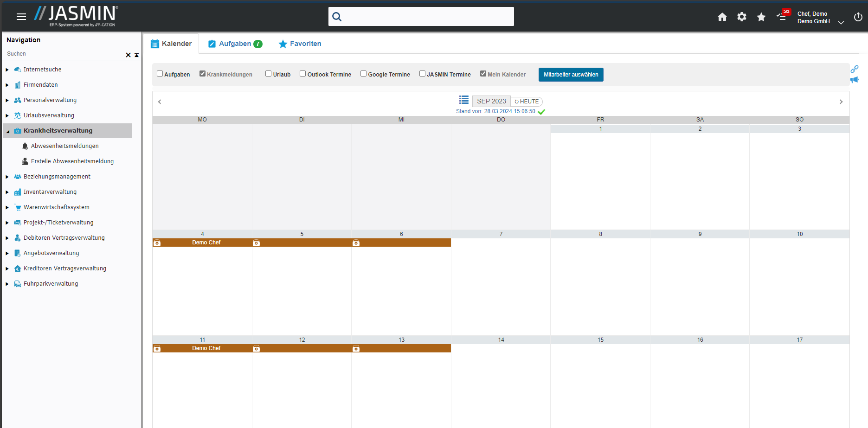Open settings gear icon
868x428 pixels.
click(742, 17)
